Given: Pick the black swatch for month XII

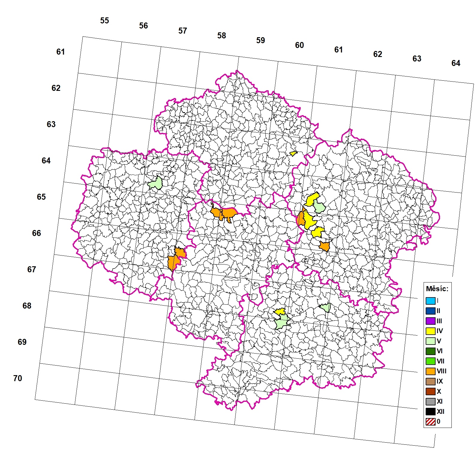Looking at the screenshot, I should click(430, 411).
